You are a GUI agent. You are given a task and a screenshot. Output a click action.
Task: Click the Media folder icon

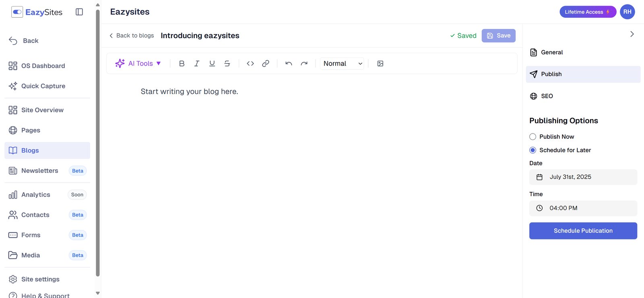(x=13, y=255)
